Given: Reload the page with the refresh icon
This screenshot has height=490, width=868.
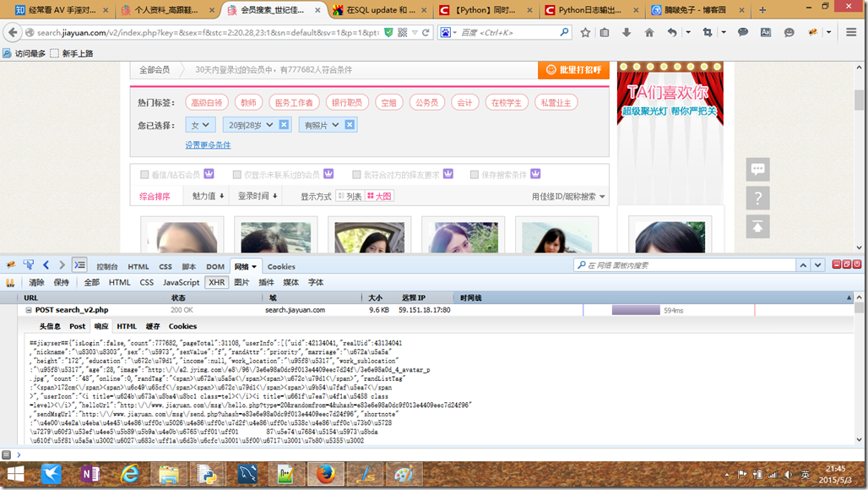Looking at the screenshot, I should pos(426,33).
